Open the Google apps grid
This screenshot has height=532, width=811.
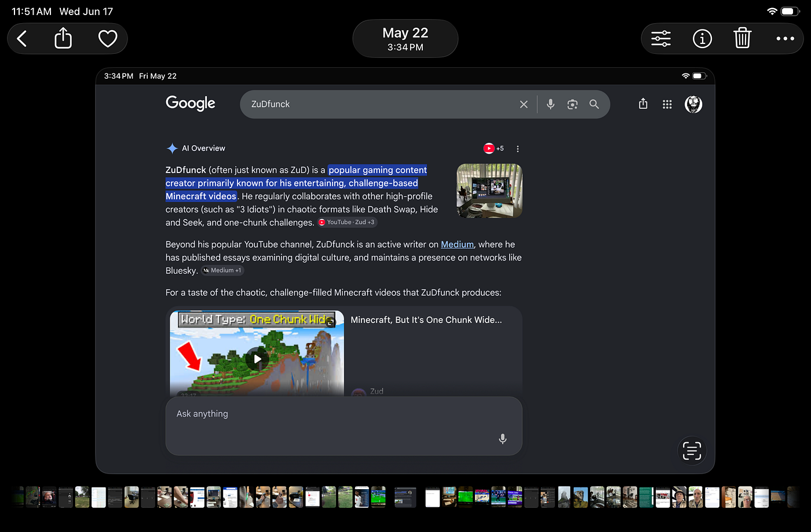pos(667,104)
